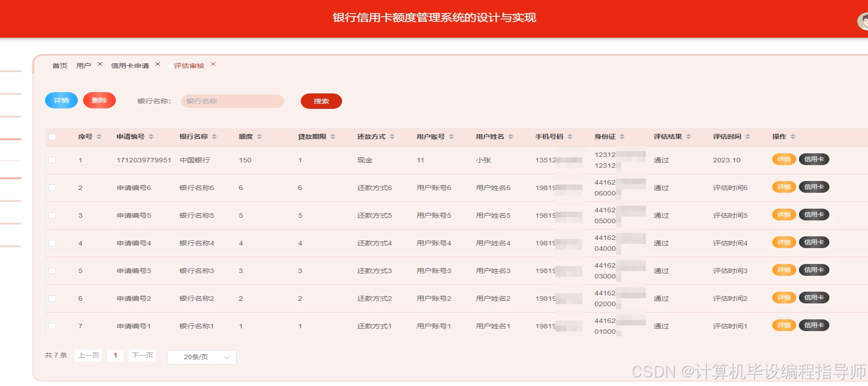Sort by 手机号码 column arrows
This screenshot has width=868, height=386.
(570, 137)
